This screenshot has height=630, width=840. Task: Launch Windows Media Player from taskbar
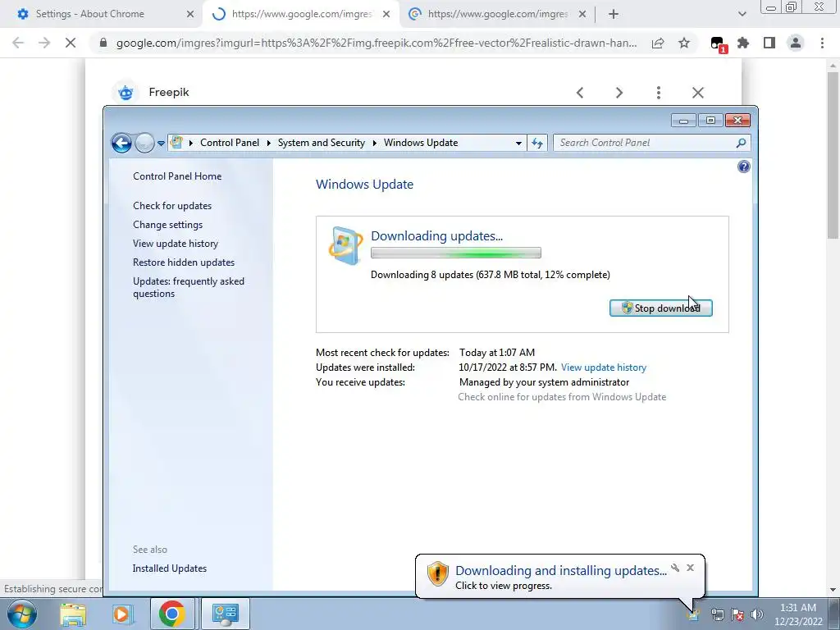pyautogui.click(x=121, y=614)
